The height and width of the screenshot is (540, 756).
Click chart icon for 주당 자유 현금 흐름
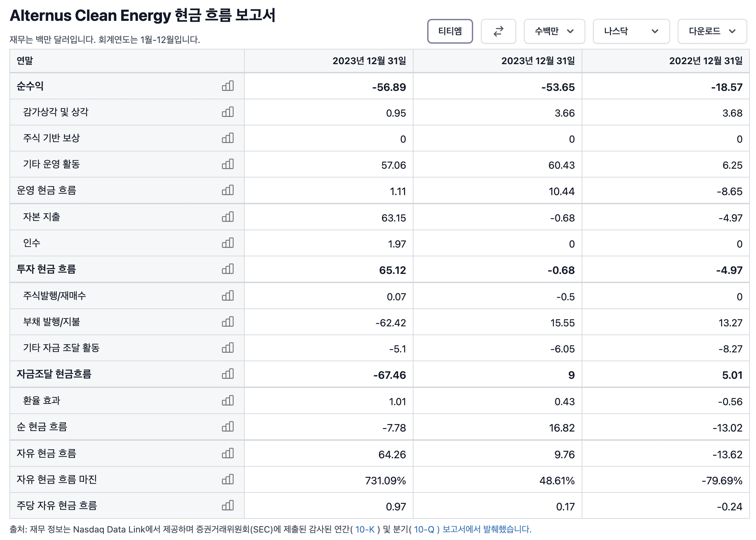click(x=228, y=505)
